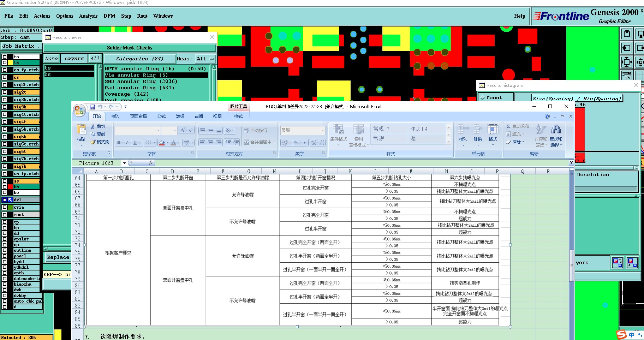Toggle checkbox for the npth layer
644x340 pixels.
[5, 273]
